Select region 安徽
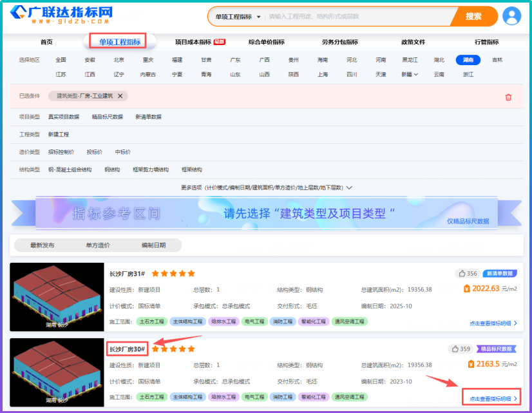 coord(90,60)
